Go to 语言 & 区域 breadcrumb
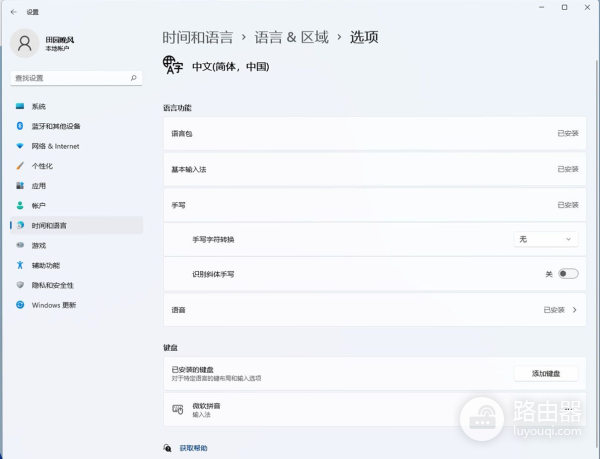600x459 pixels. point(292,37)
